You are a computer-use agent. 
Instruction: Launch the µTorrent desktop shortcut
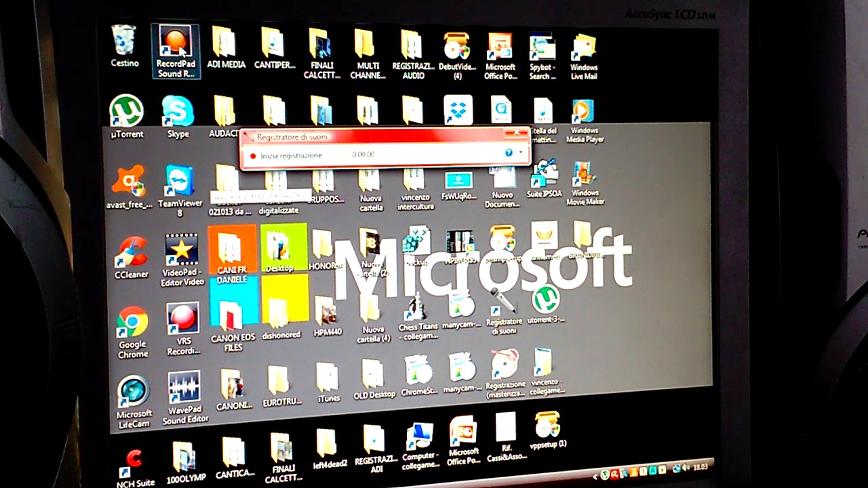[127, 117]
